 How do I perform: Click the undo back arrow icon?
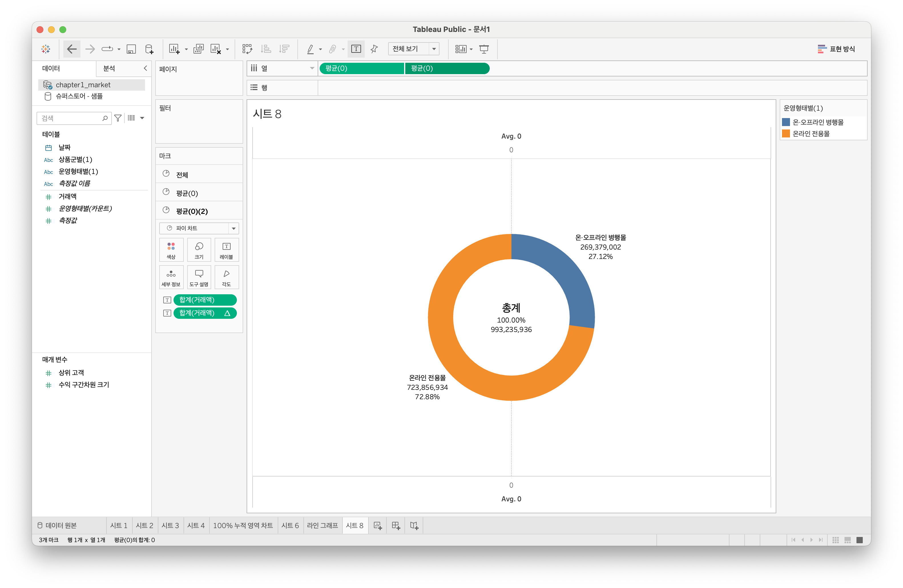pyautogui.click(x=72, y=49)
